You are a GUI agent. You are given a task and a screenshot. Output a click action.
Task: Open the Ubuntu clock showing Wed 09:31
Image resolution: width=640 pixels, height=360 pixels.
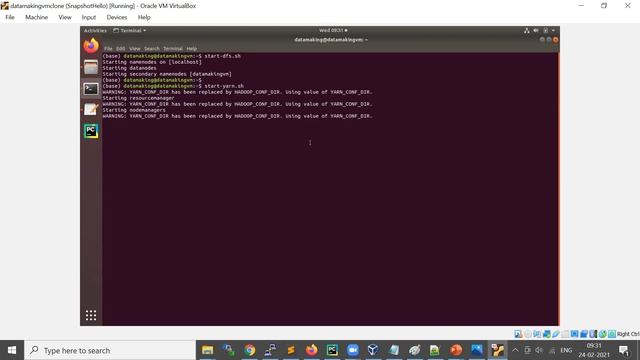click(x=333, y=31)
